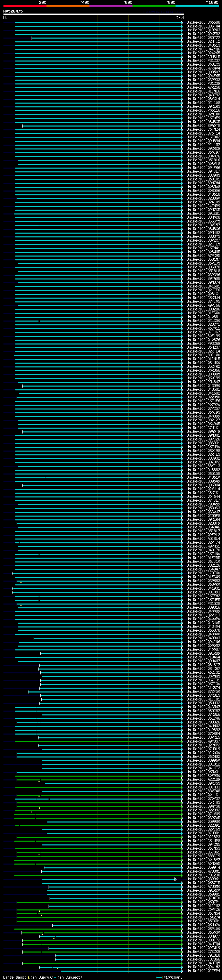
Task: Select the UniRef100_C5NSL5 label
Action: (203, 57)
